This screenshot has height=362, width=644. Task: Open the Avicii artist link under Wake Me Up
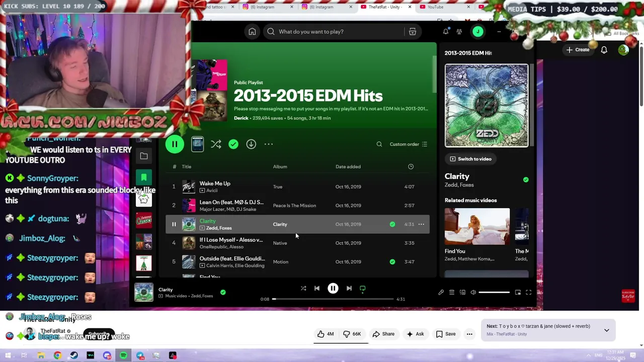tap(211, 191)
